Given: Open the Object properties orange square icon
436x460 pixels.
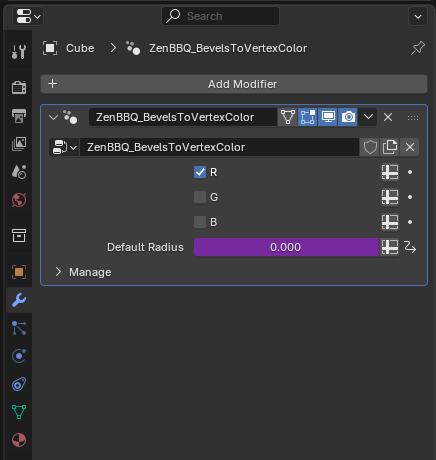Looking at the screenshot, I should [x=19, y=272].
